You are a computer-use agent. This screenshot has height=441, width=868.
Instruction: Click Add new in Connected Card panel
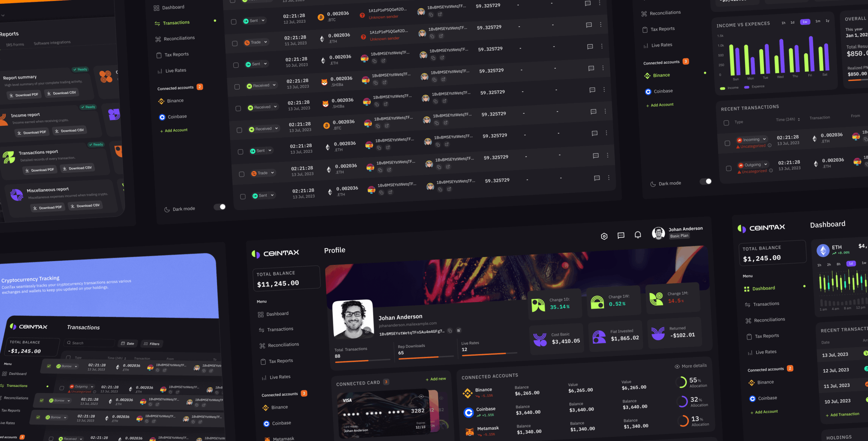point(436,379)
